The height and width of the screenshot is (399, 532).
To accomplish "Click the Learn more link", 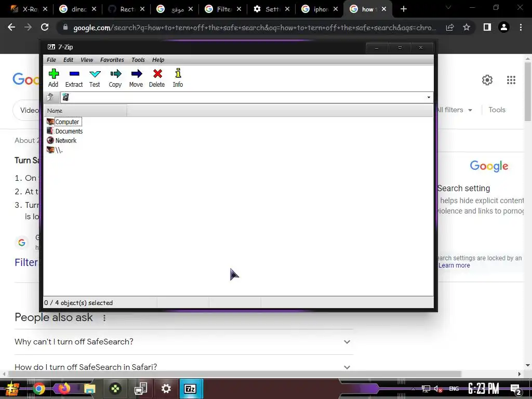I will 454,265.
